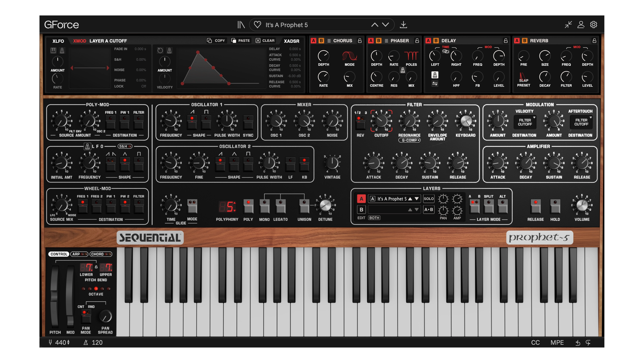Toggle Wheel-Mod Freq 1 destination switch
644x363 pixels.
[82, 206]
